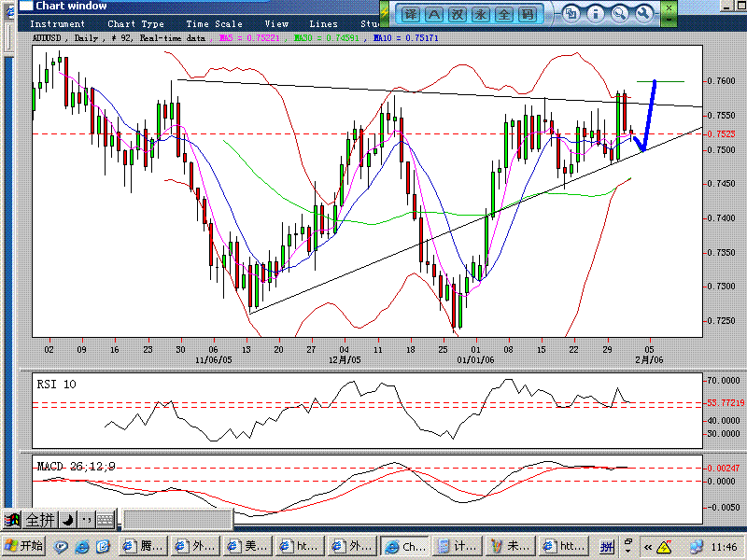This screenshot has width=747, height=560.
Task: Click the AUDUSD , Daily chart header
Action: click(65, 38)
